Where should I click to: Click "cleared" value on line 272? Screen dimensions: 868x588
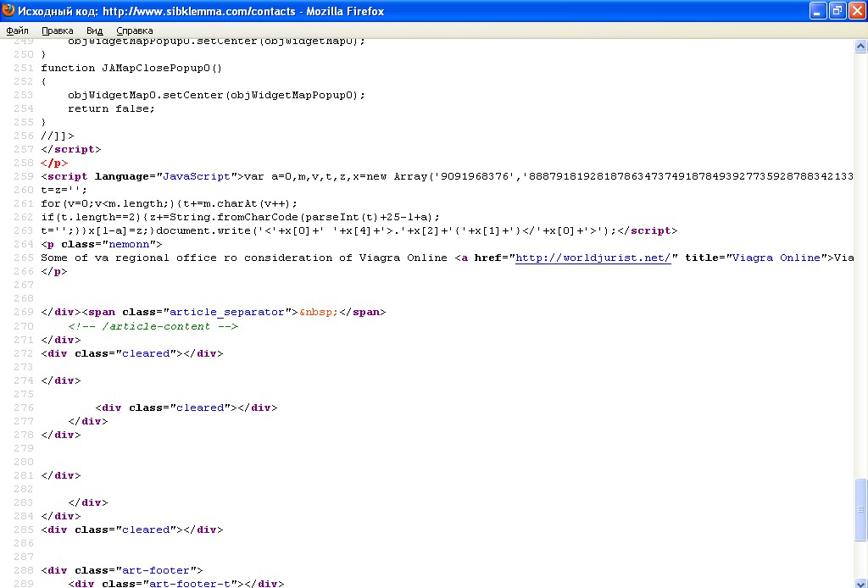click(x=146, y=353)
